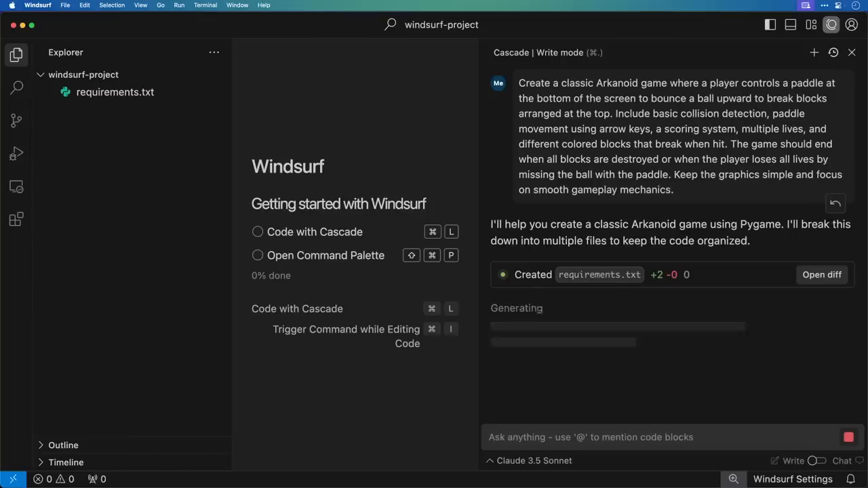Image resolution: width=868 pixels, height=488 pixels.
Task: Open the Edit menu
Action: [85, 5]
